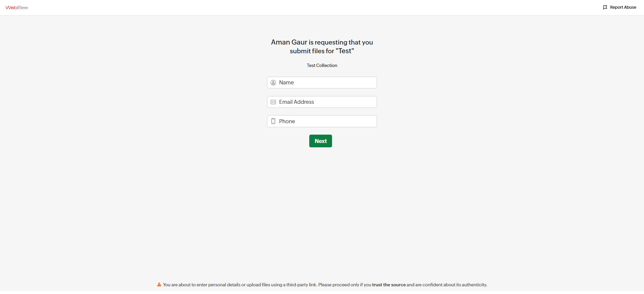644x294 pixels.
Task: Focus the Name input field
Action: (327, 83)
